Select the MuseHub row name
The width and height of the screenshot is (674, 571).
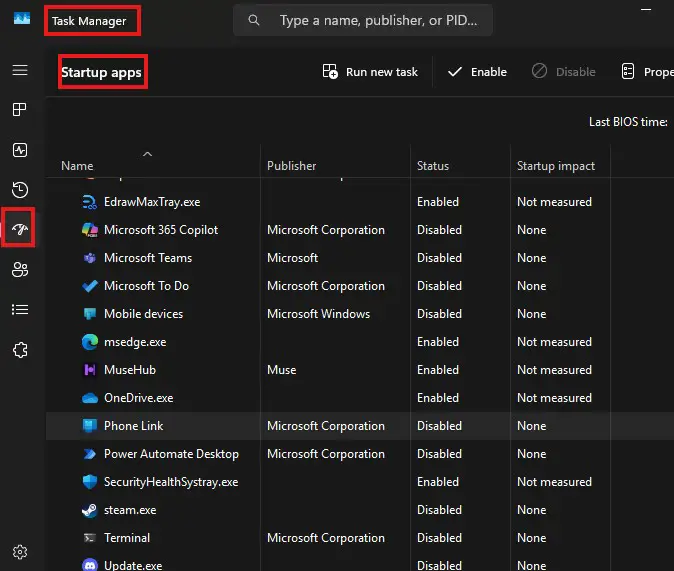130,370
